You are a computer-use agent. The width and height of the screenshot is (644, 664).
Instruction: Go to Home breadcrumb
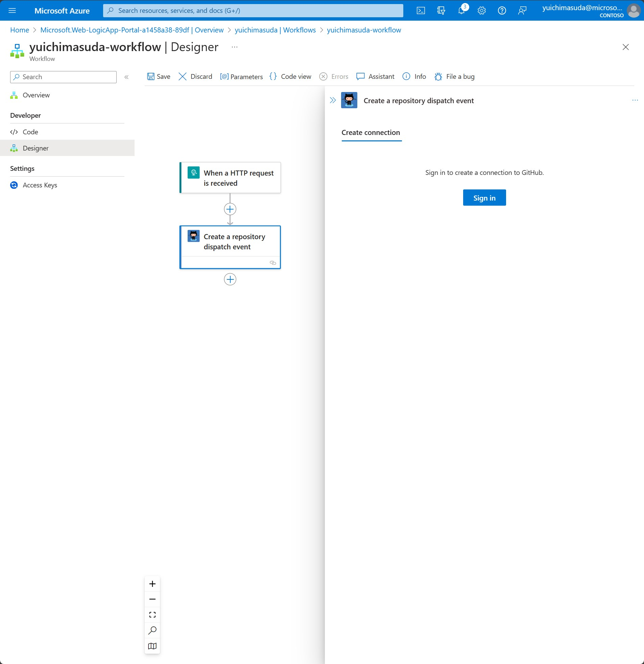coord(20,30)
